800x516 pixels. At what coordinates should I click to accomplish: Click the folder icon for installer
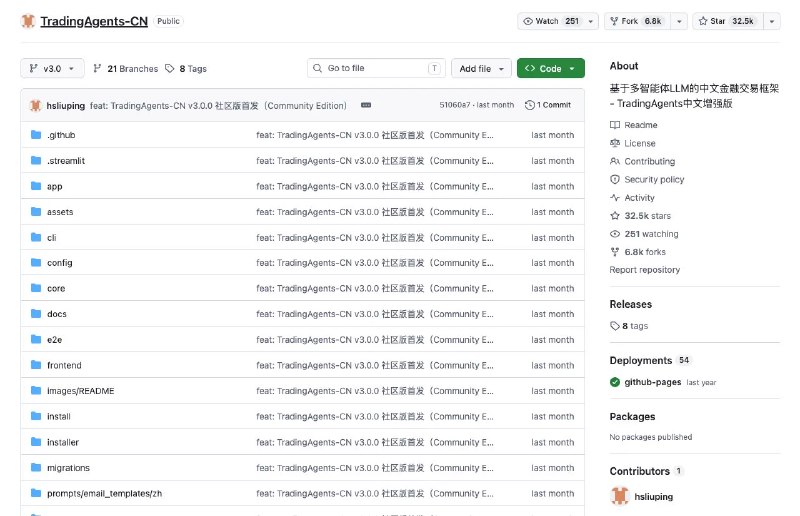tap(36, 441)
